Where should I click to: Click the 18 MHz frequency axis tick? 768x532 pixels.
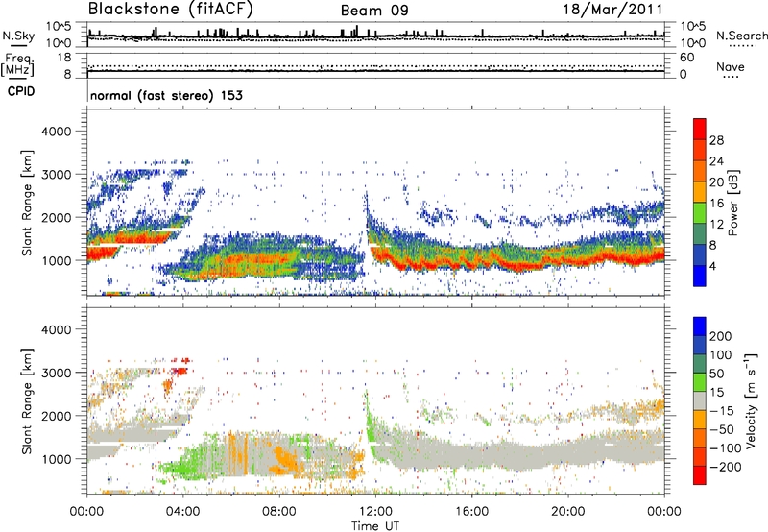pos(64,58)
